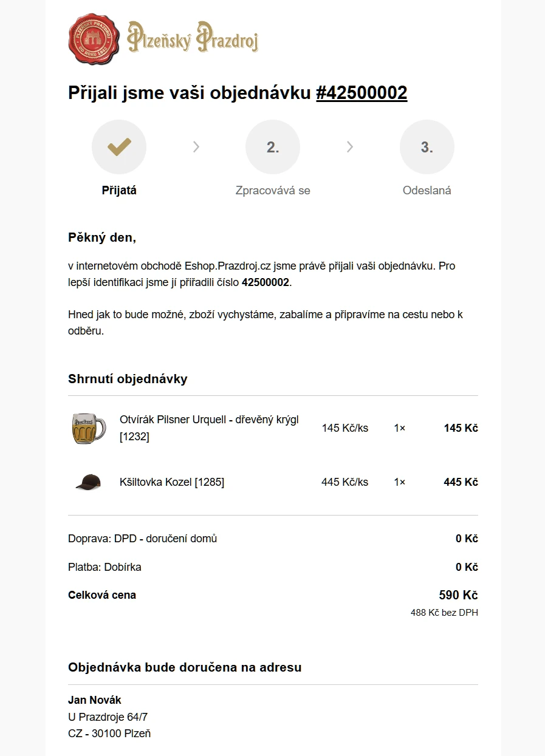This screenshot has width=545, height=756.
Task: Click the beer mug product thumbnail
Action: point(88,428)
